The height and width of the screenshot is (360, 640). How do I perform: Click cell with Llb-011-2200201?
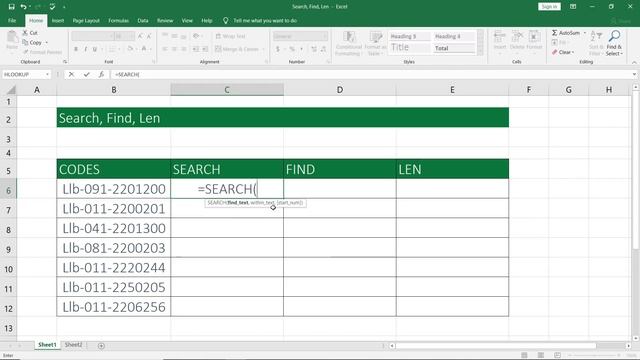coord(113,209)
